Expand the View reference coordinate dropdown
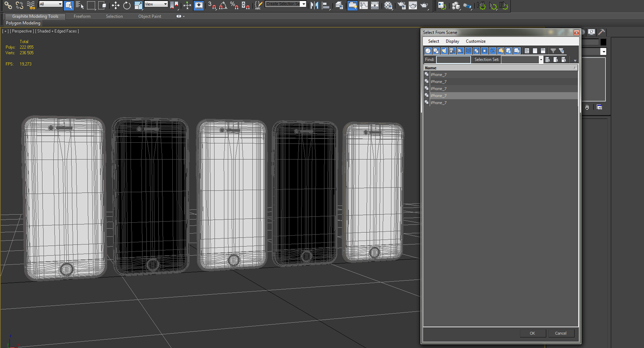The image size is (644, 348). (156, 4)
